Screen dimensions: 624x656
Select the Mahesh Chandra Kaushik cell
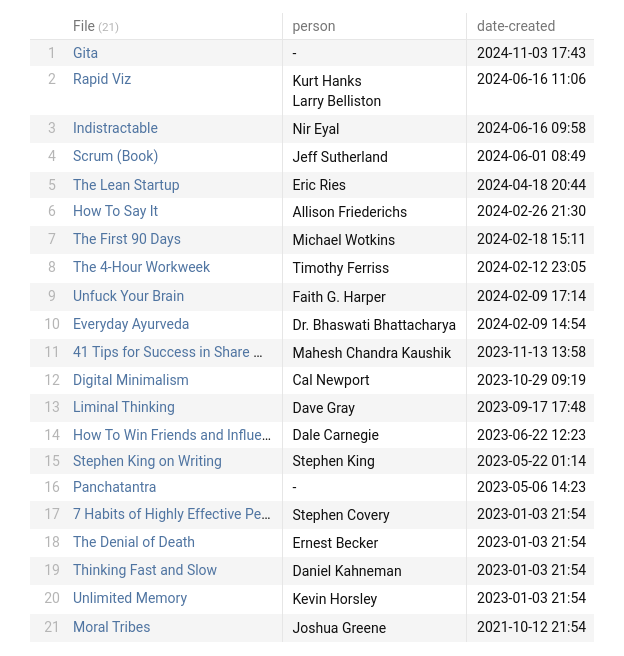pyautogui.click(x=372, y=353)
